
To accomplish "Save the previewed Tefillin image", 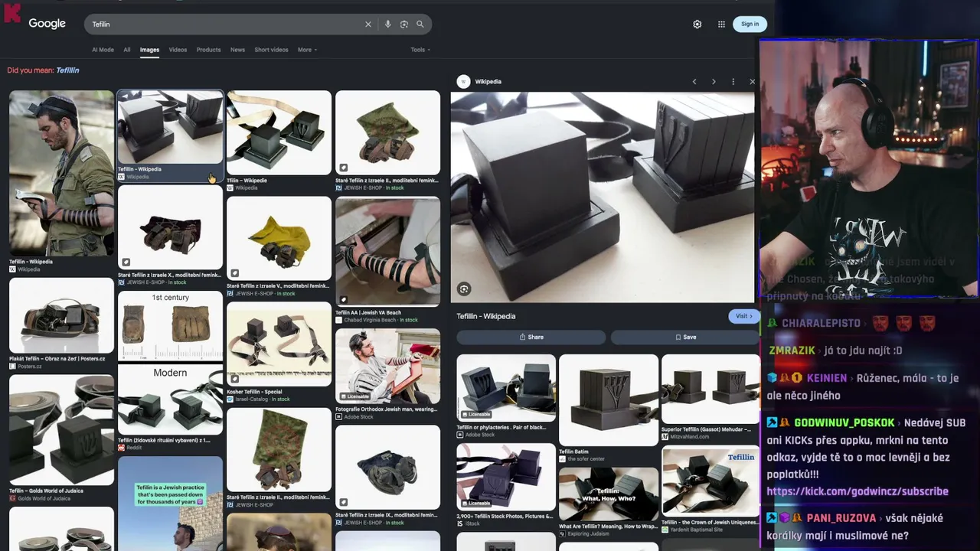I will (x=685, y=337).
